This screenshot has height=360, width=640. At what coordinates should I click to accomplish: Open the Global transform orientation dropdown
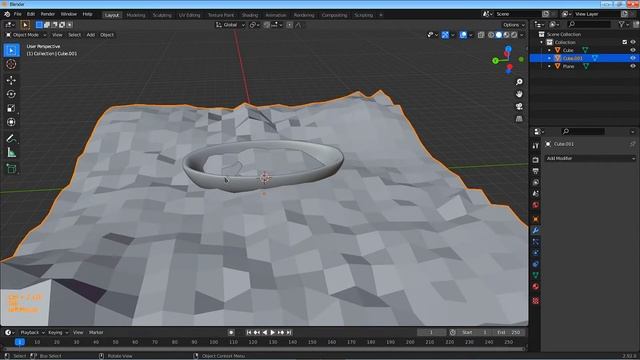(x=230, y=25)
